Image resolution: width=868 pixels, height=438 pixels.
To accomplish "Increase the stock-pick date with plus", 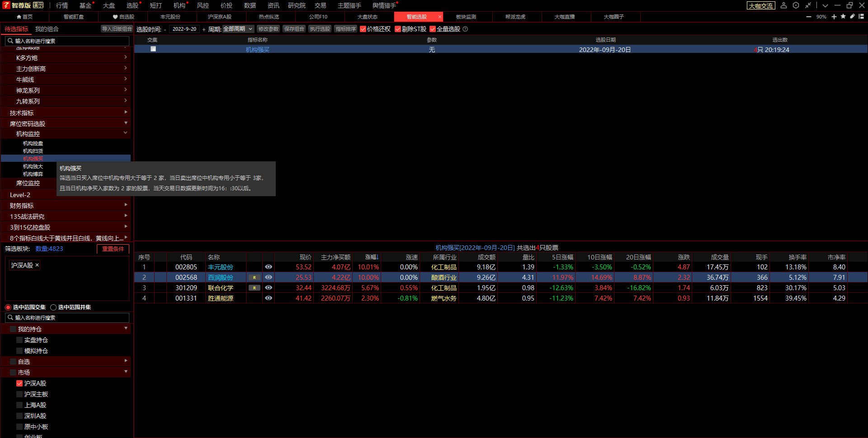I will point(204,29).
